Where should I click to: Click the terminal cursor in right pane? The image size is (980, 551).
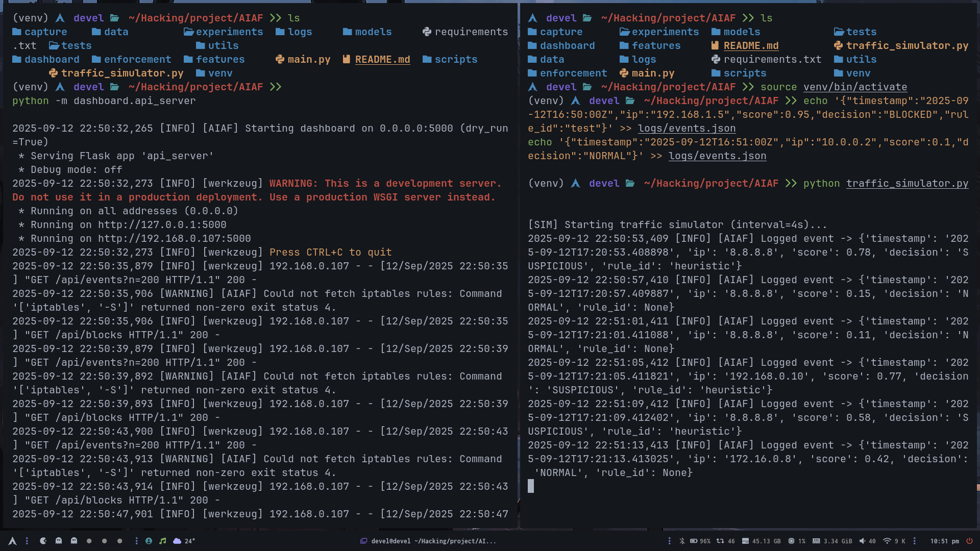[x=531, y=486]
